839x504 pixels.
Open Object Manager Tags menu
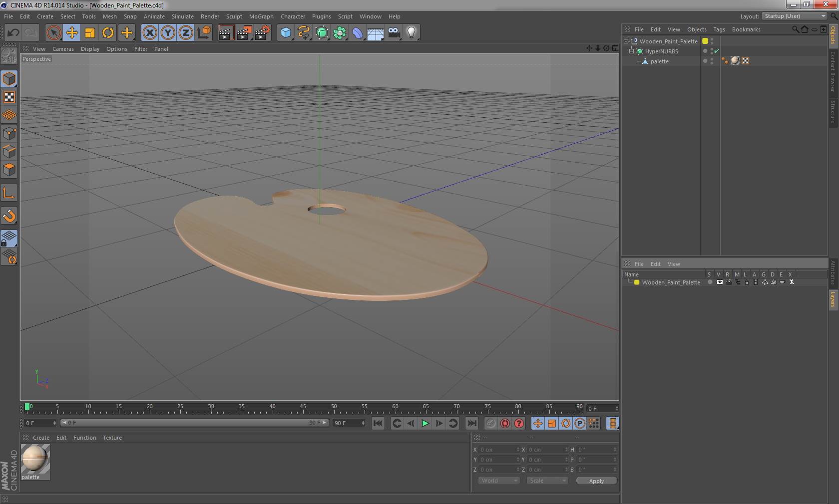719,29
